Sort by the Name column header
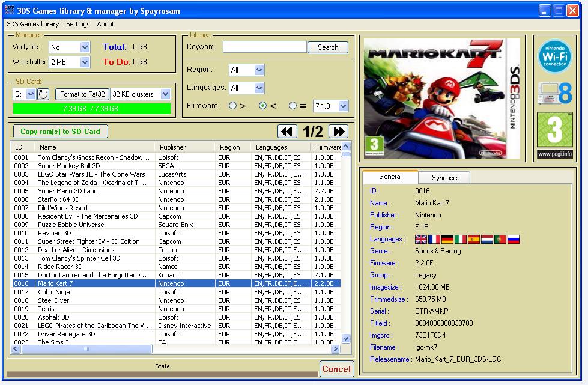This screenshot has width=588, height=385. click(x=94, y=147)
